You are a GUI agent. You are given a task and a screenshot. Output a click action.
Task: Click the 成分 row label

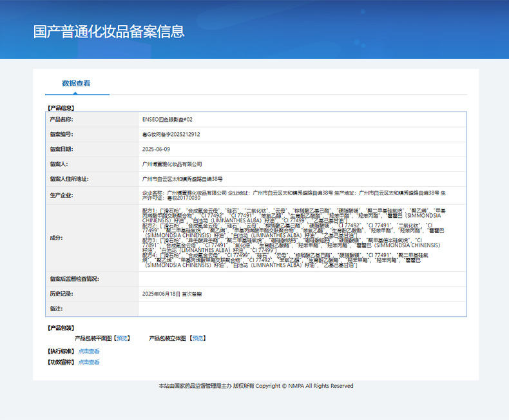point(56,238)
